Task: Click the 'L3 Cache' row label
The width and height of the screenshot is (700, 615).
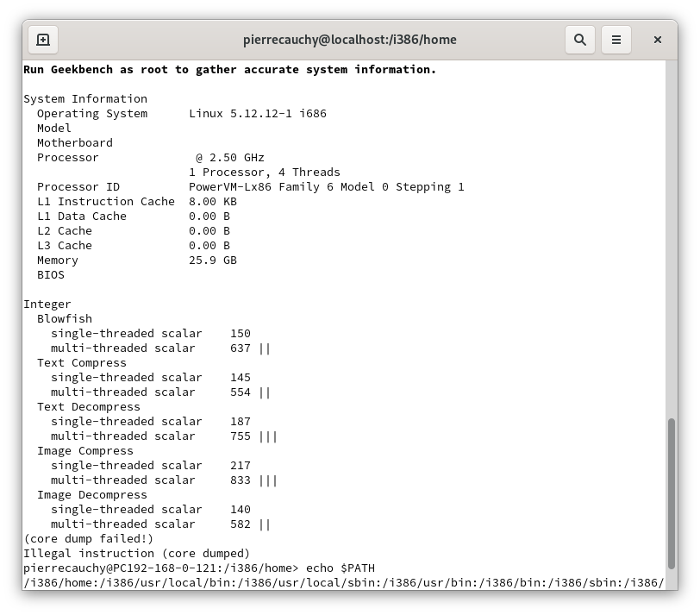Action: tap(65, 246)
